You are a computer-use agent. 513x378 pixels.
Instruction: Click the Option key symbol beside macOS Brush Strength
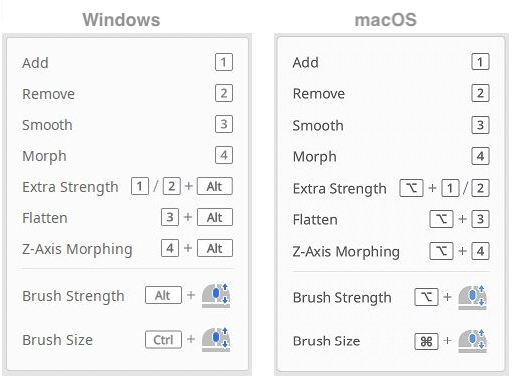[426, 297]
